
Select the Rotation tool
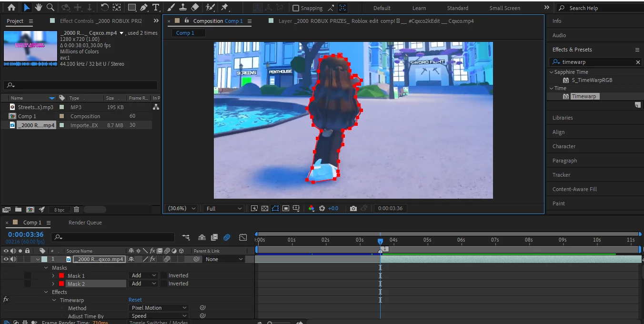point(104,8)
